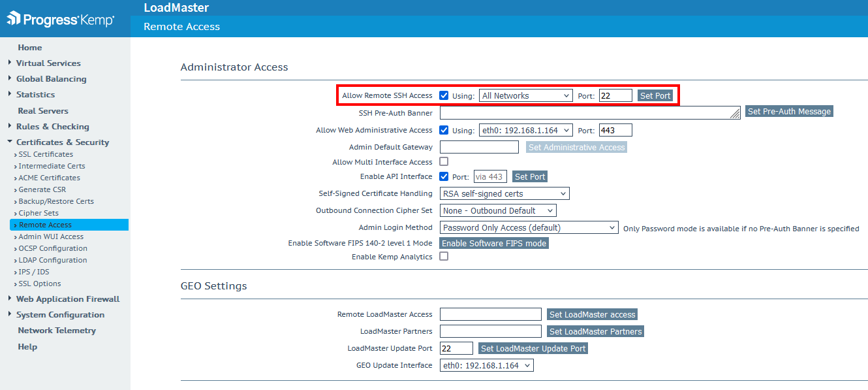The width and height of the screenshot is (868, 390).
Task: Grab Pre-Auth Banner resize handle
Action: 736,114
